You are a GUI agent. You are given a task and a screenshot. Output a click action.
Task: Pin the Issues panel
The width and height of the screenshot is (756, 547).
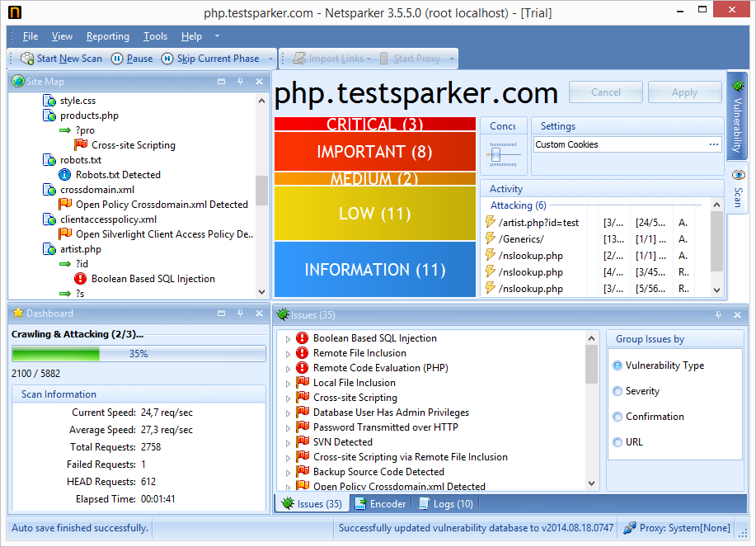(718, 315)
